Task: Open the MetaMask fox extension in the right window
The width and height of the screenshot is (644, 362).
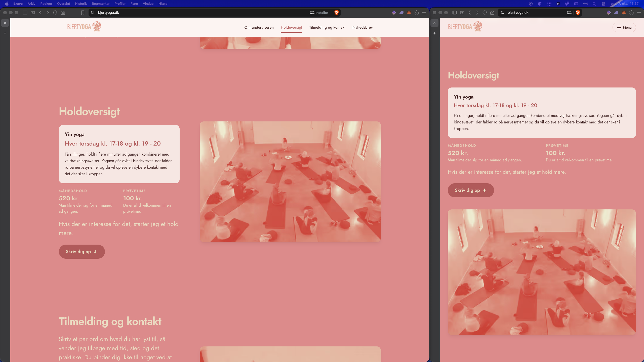Action: tap(624, 13)
